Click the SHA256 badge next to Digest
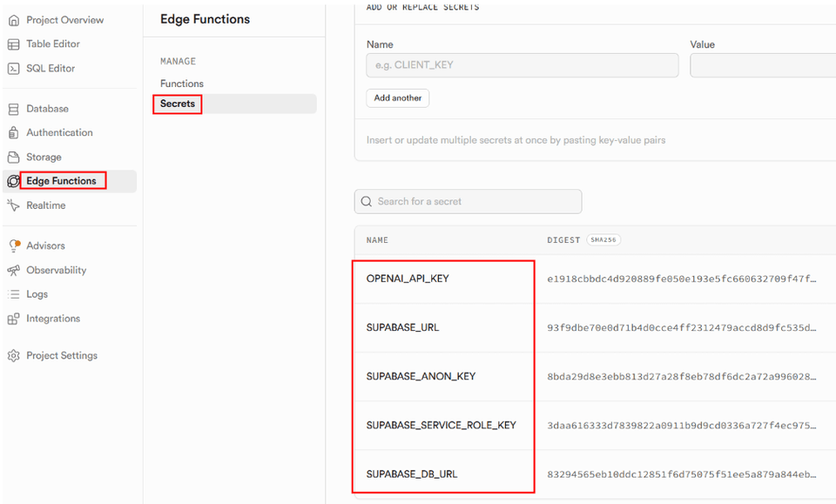 click(x=603, y=240)
